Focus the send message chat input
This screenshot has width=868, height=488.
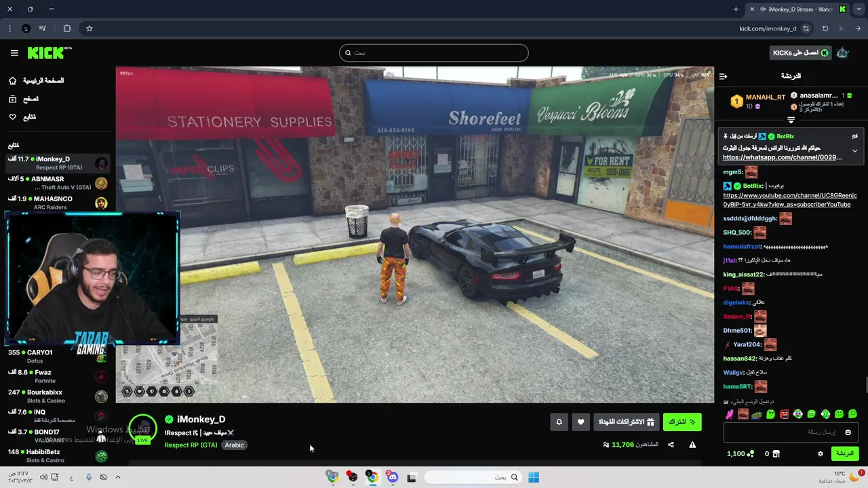click(x=791, y=432)
